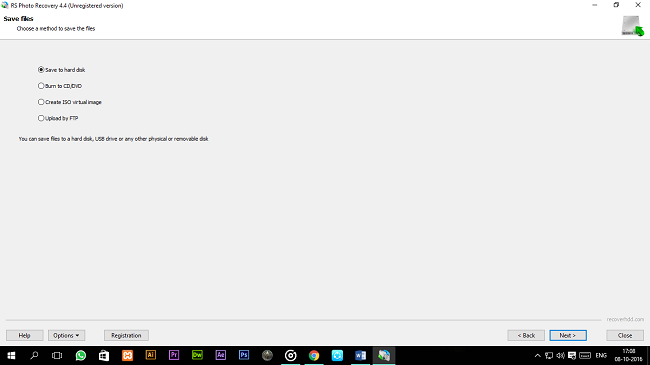Go back with the < Back button

click(526, 335)
